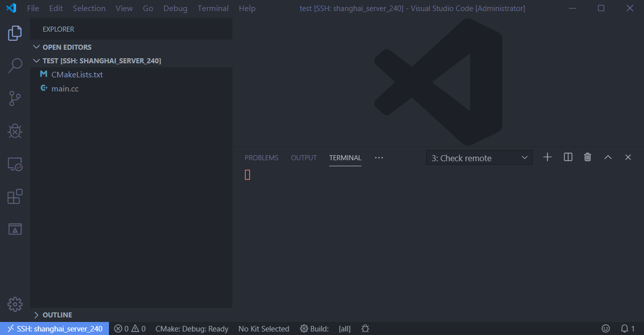
Task: Collapse the TEST [SSH: SHANGHAI_SERVER_240] folder section
Action: [x=131, y=60]
